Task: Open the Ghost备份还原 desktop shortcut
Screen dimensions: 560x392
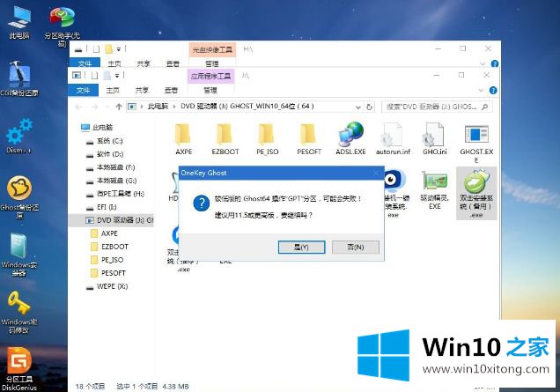Action: tap(19, 192)
